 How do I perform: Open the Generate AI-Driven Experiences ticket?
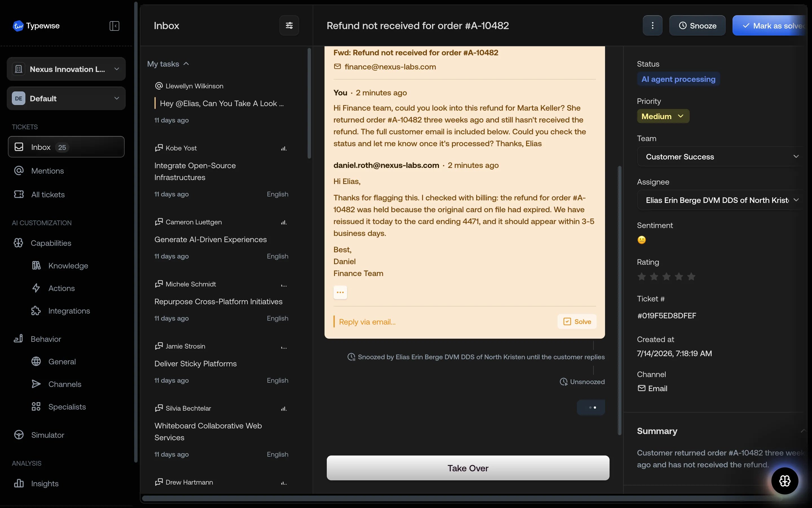pos(221,239)
